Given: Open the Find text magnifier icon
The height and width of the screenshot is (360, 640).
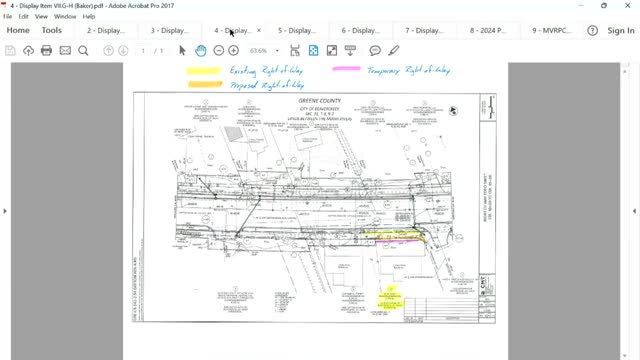Looking at the screenshot, I should [x=83, y=51].
